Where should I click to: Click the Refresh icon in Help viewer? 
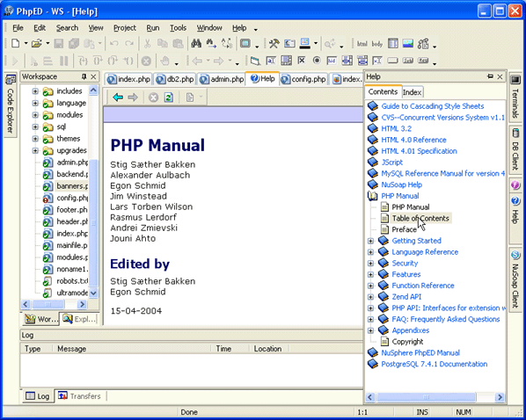click(x=168, y=98)
